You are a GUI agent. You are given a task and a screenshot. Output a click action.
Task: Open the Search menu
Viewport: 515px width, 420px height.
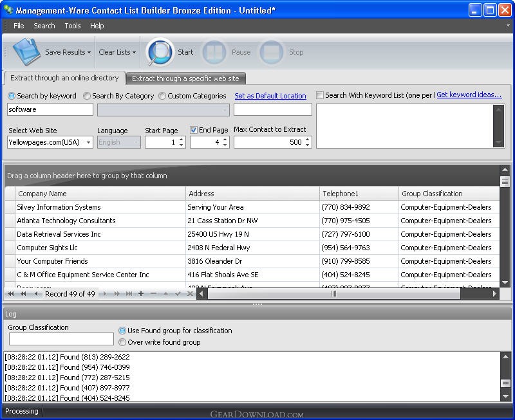click(44, 26)
